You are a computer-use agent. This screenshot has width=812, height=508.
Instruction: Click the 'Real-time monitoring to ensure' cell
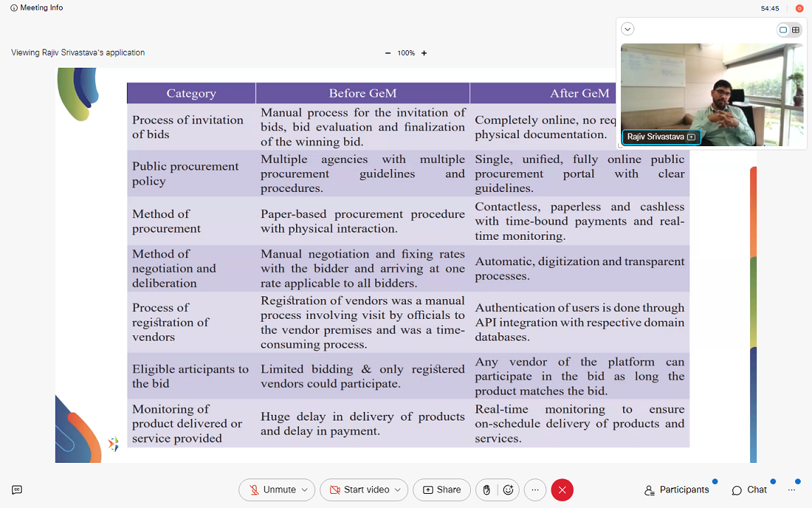tap(579, 423)
